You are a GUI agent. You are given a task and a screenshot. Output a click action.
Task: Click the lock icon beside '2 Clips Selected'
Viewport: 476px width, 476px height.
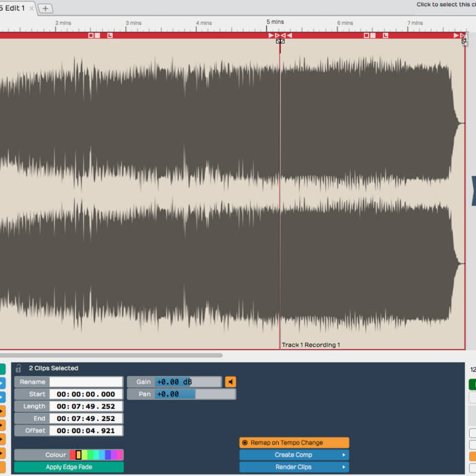[x=18, y=368]
